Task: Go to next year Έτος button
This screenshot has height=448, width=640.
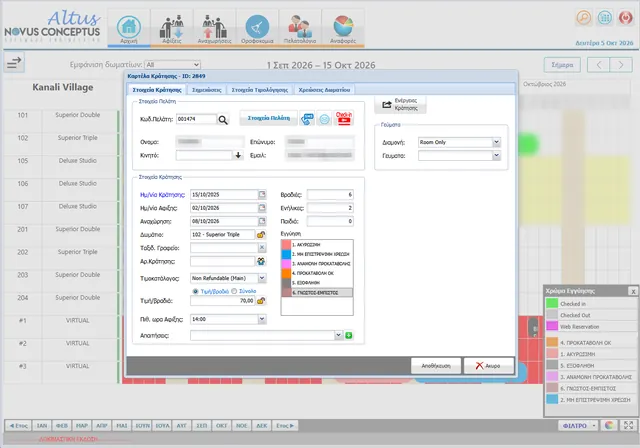Action: pyautogui.click(x=285, y=426)
